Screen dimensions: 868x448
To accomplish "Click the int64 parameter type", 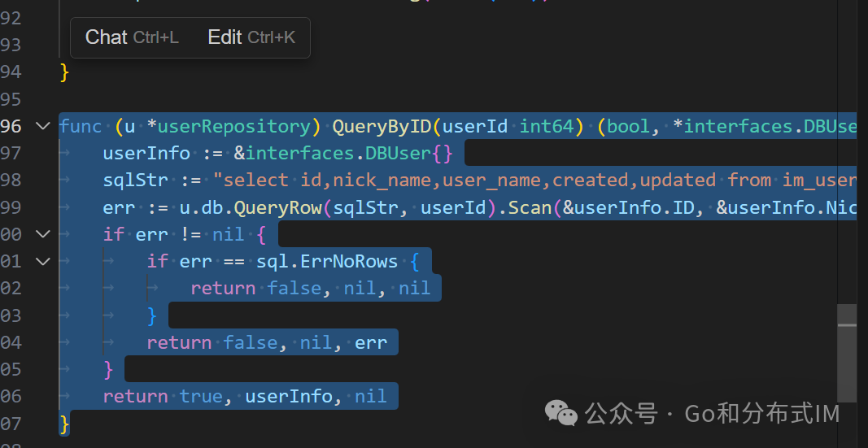I will pyautogui.click(x=547, y=126).
